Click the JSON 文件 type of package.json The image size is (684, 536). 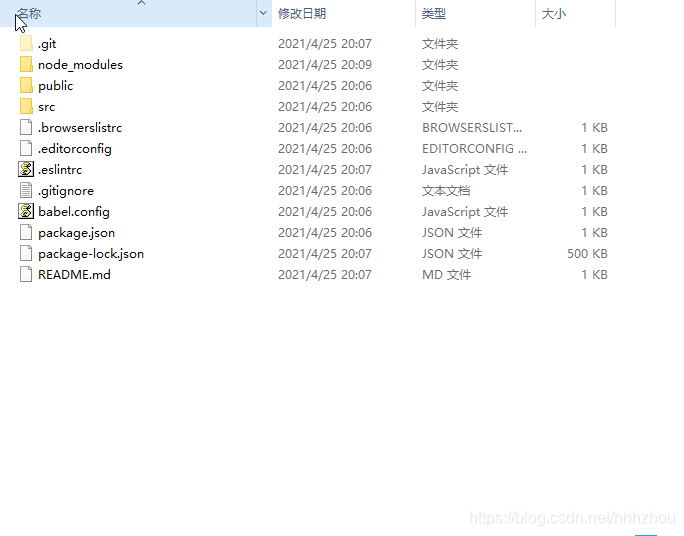click(452, 233)
